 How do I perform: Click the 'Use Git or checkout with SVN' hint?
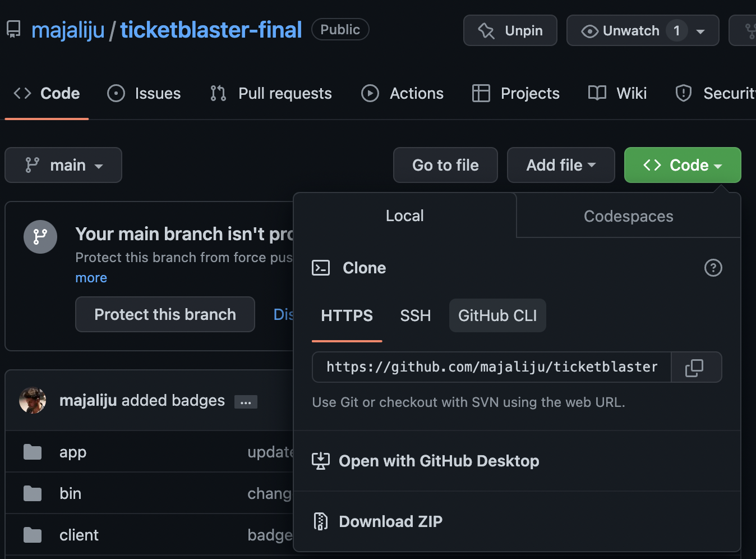point(468,402)
